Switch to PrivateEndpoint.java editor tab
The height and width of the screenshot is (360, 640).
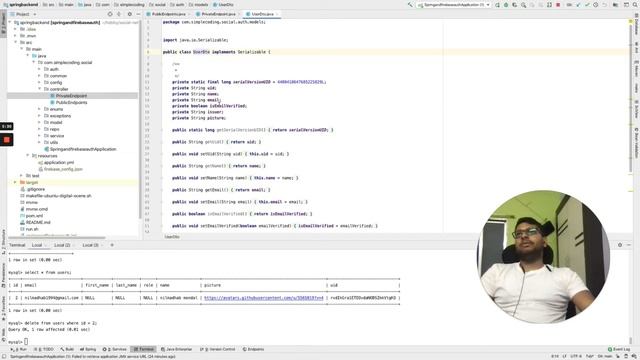(218, 14)
